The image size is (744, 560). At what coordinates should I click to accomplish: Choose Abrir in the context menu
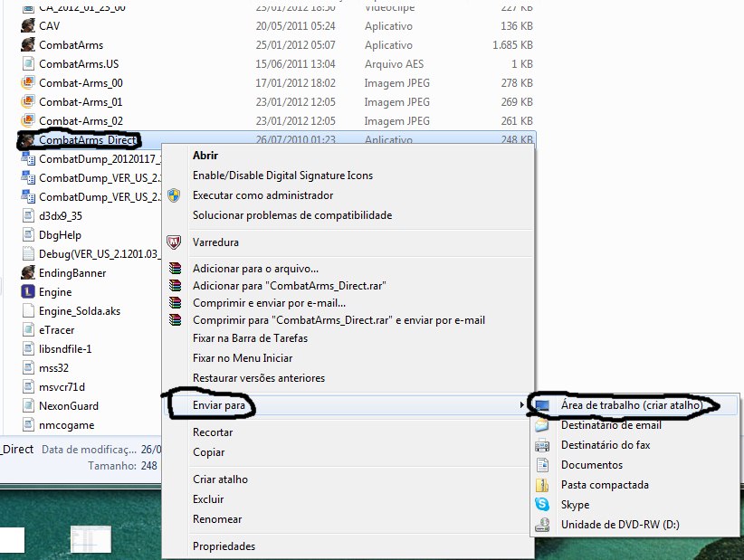tap(205, 156)
